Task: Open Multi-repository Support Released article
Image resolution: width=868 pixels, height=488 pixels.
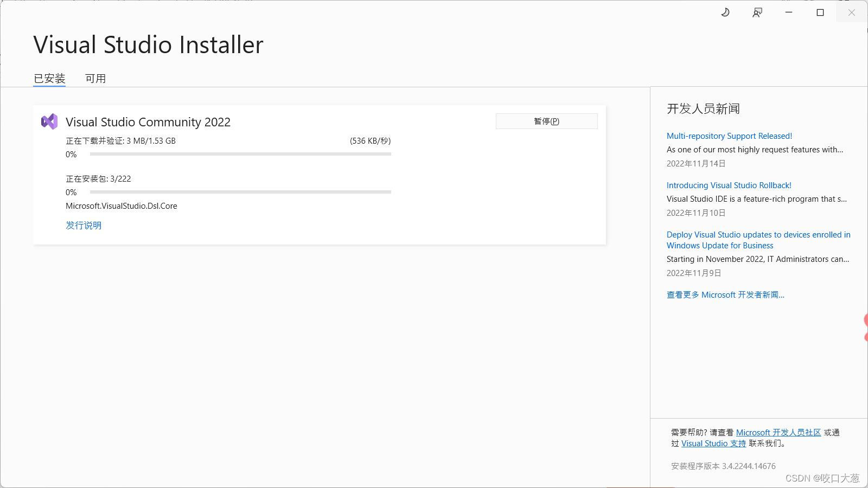Action: pos(729,136)
